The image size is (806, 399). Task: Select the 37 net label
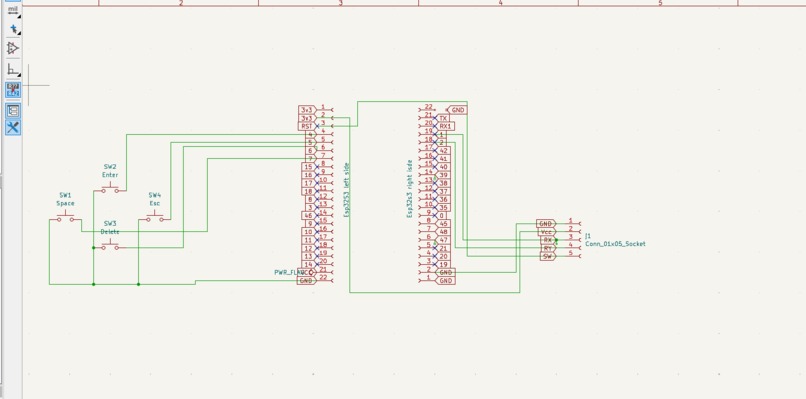click(x=443, y=191)
